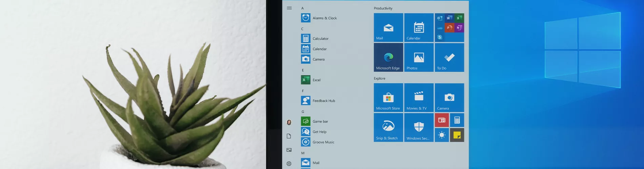
Task: Open the small red News tile
Action: click(442, 120)
